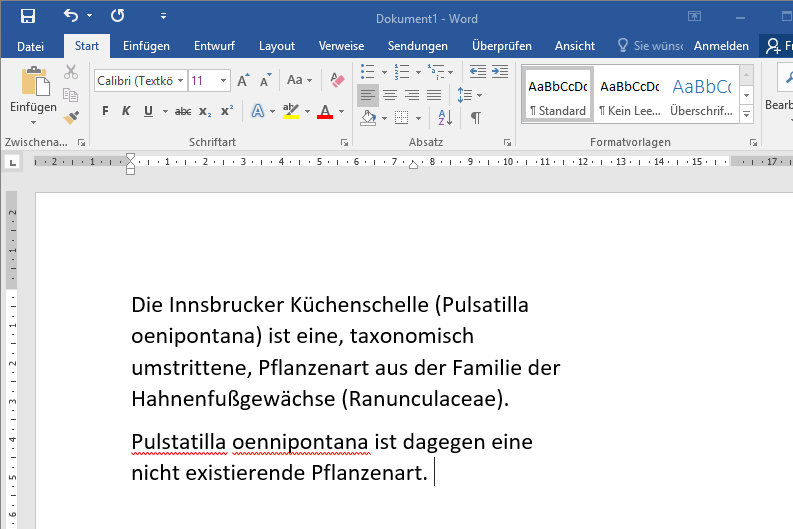Image resolution: width=793 pixels, height=529 pixels.
Task: Apply the Kein Leerraum style
Action: coord(630,95)
